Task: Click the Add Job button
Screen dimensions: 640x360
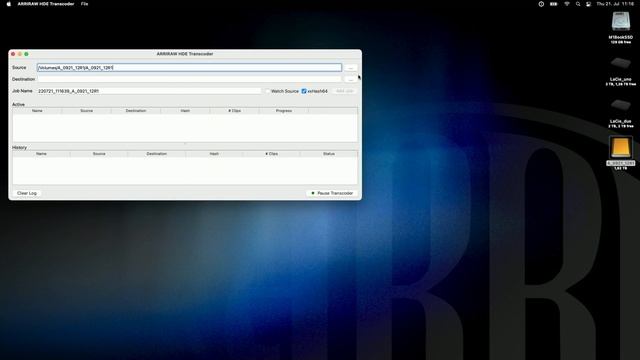Action: point(344,91)
